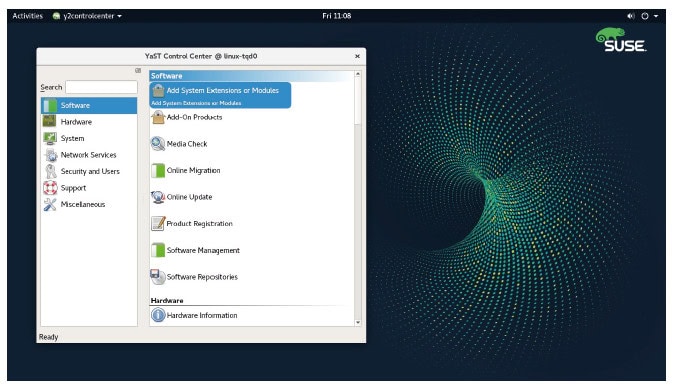The image size is (675, 390).
Task: Launch Product Registration module
Action: pos(199,224)
